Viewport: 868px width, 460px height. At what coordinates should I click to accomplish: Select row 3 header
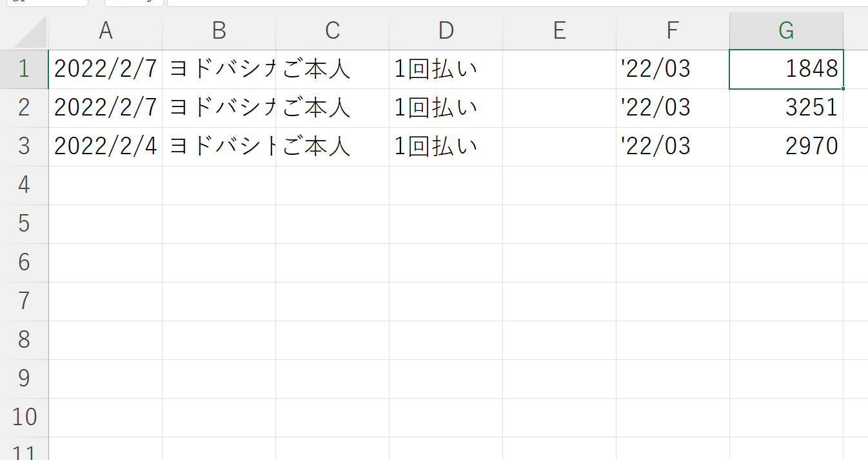click(24, 146)
